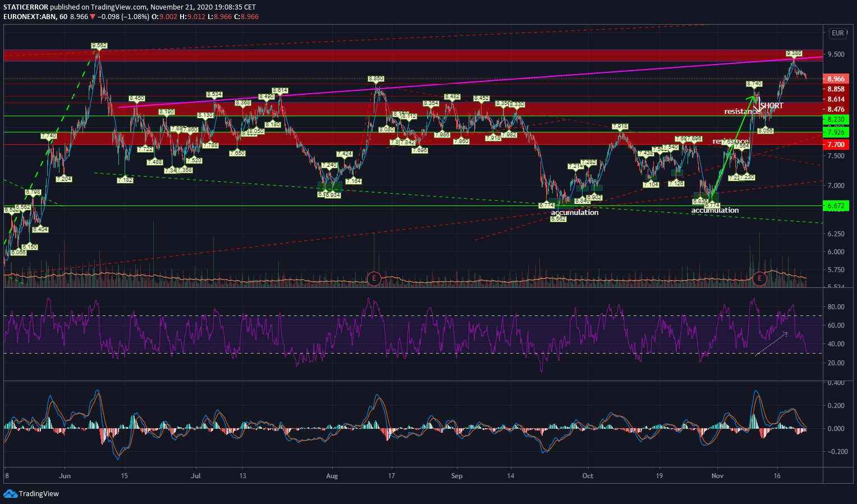Click the 6.404 pivot low label

click(x=40, y=229)
